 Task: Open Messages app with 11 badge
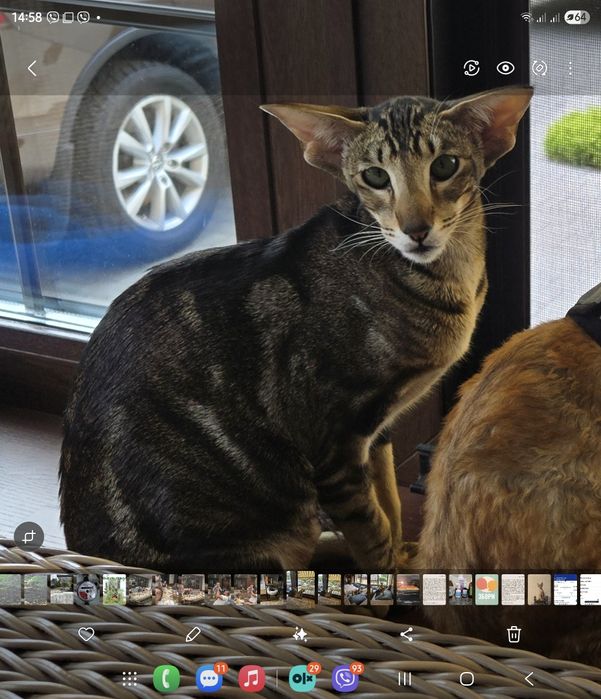(209, 679)
